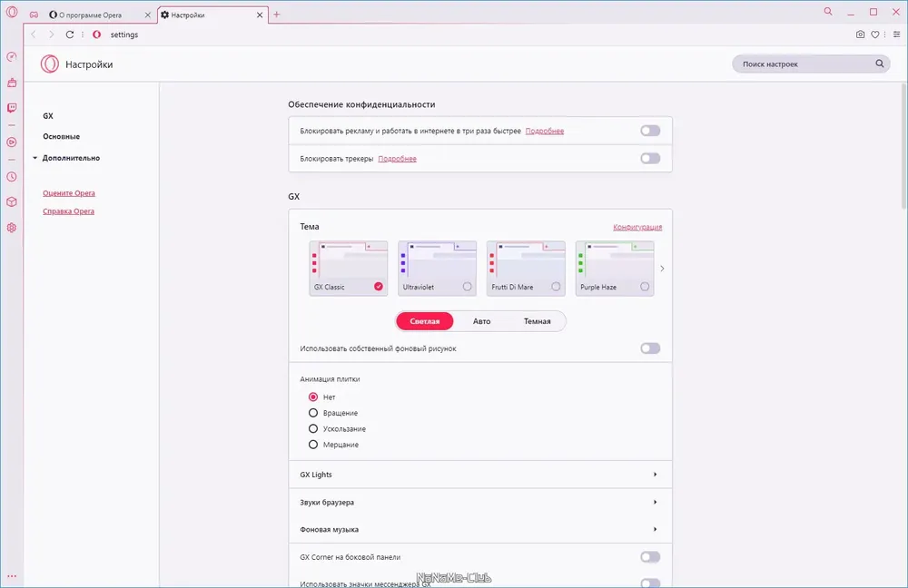Open 'Подробнее' link for ad blocking
Screen dimensions: 908x588
[x=544, y=131]
